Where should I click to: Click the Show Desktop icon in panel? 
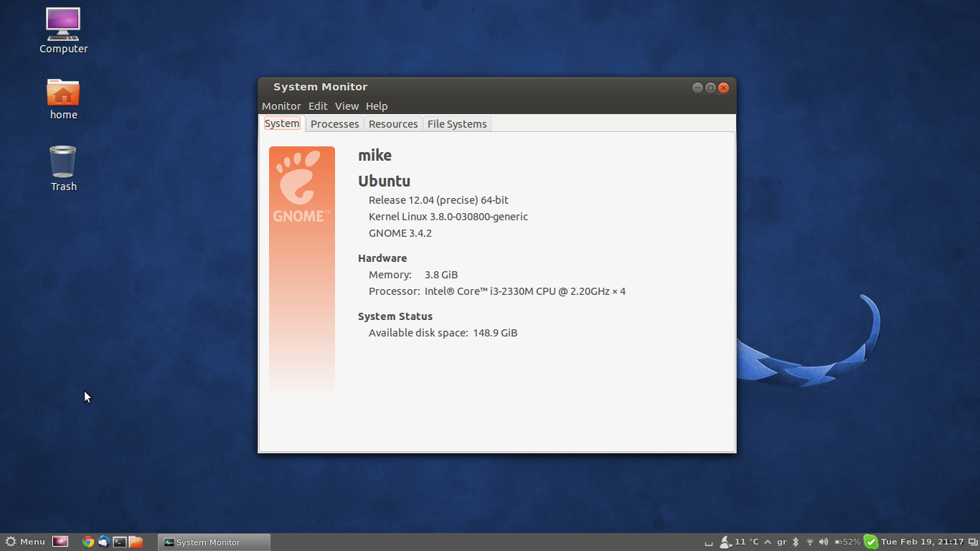(60, 542)
